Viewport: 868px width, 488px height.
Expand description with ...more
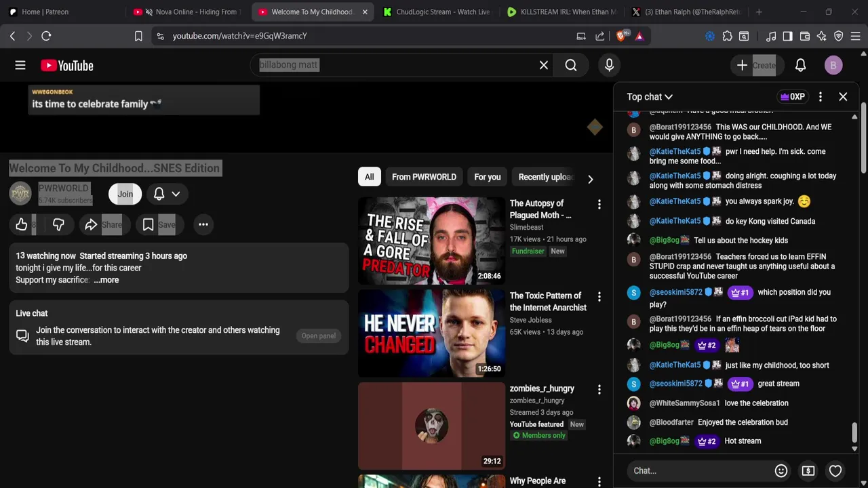click(106, 280)
